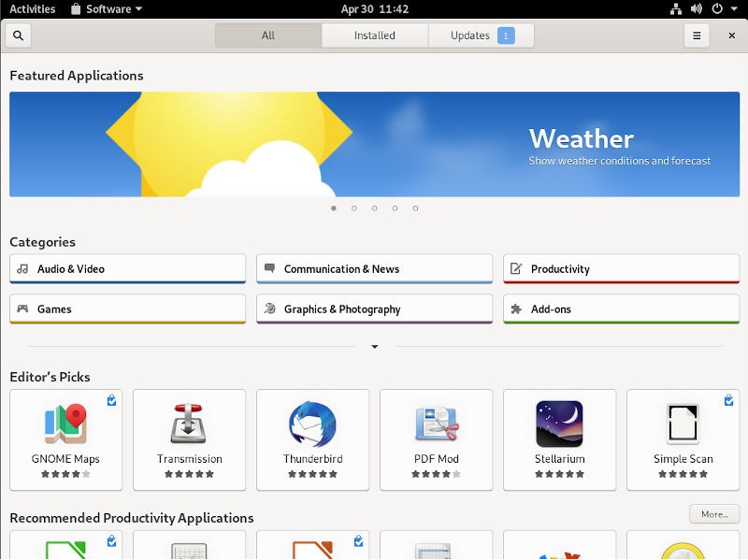The height and width of the screenshot is (560, 748).
Task: Select the Transmission app icon
Action: pos(189,439)
